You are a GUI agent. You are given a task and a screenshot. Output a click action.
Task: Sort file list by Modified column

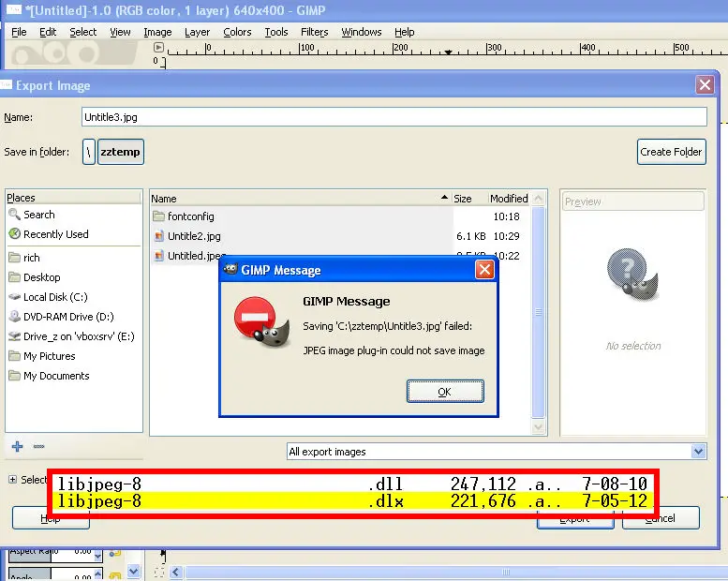509,199
